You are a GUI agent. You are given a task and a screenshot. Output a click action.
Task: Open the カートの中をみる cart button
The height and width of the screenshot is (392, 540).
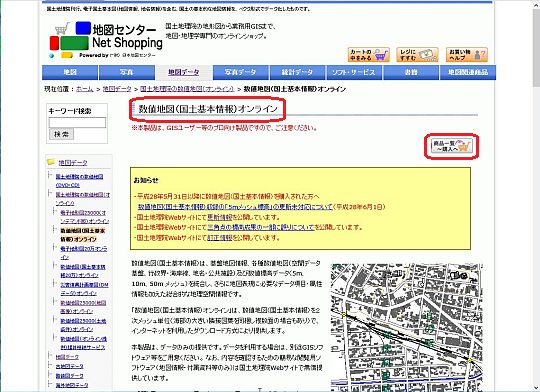tap(368, 54)
